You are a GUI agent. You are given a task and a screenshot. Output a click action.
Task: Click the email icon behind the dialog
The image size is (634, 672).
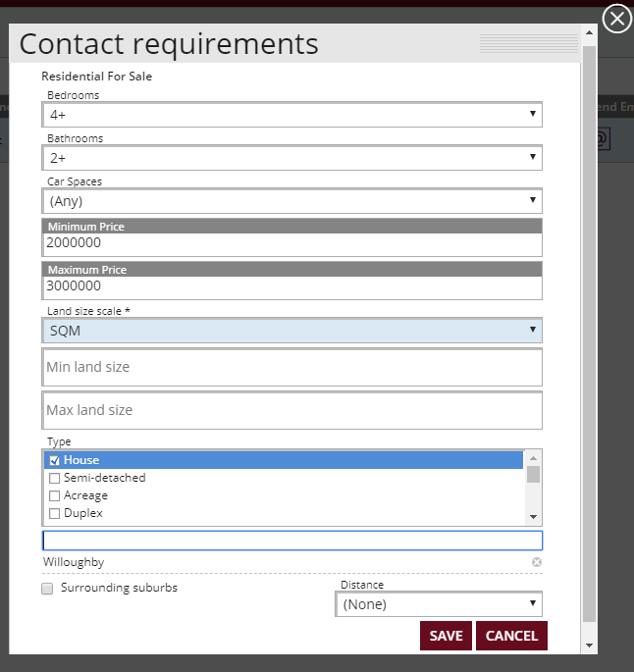click(x=603, y=139)
